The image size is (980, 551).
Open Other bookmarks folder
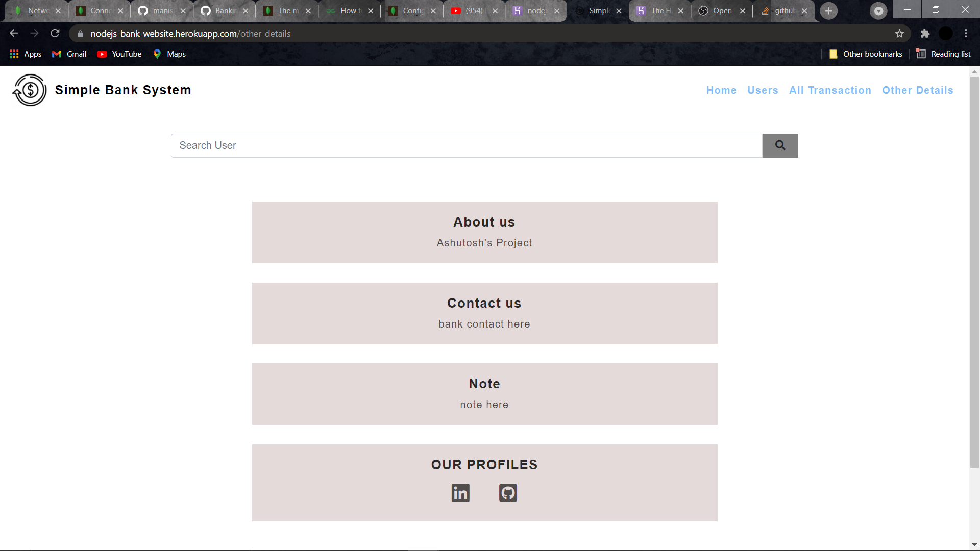pyautogui.click(x=866, y=54)
